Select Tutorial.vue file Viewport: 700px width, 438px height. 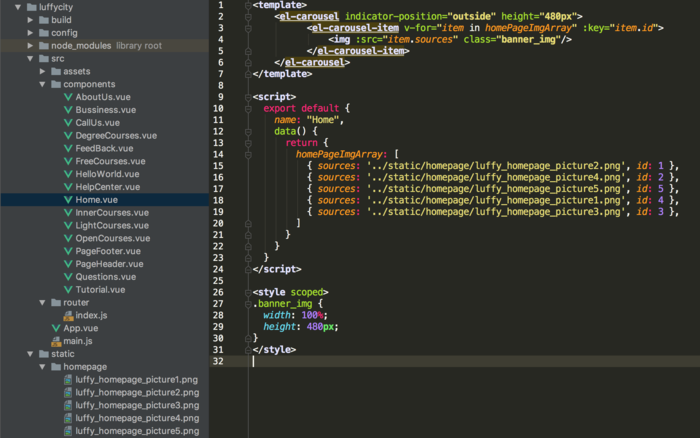point(100,290)
